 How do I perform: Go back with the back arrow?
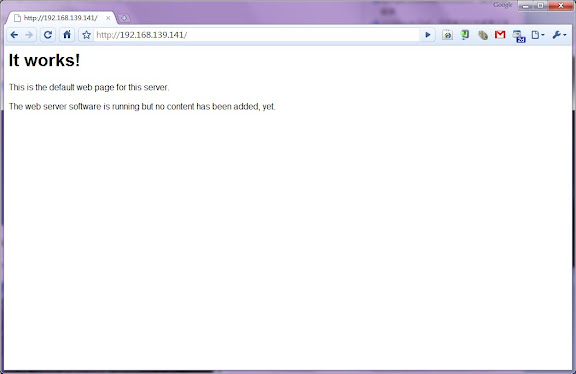click(x=14, y=35)
